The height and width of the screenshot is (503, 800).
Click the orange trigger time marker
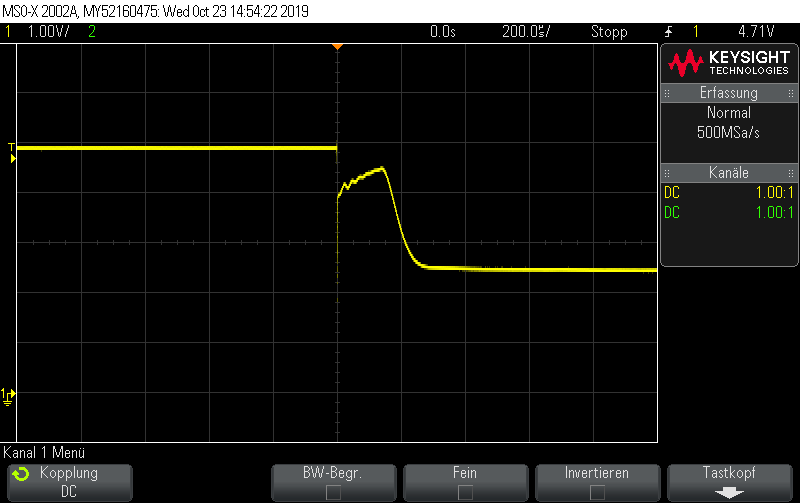337,46
